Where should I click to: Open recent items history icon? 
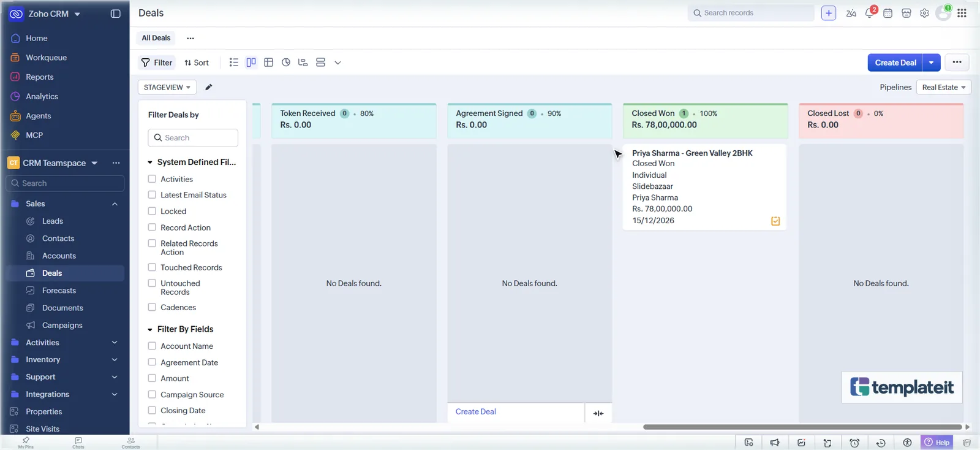pos(881,443)
